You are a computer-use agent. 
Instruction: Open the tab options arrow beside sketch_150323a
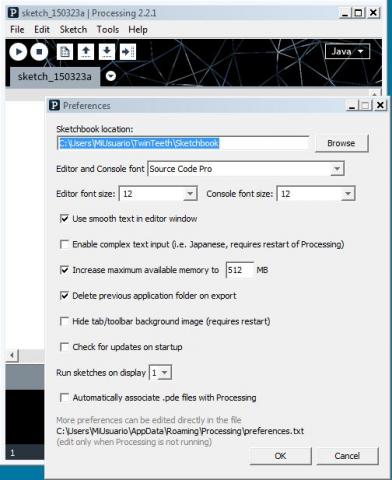pyautogui.click(x=111, y=76)
